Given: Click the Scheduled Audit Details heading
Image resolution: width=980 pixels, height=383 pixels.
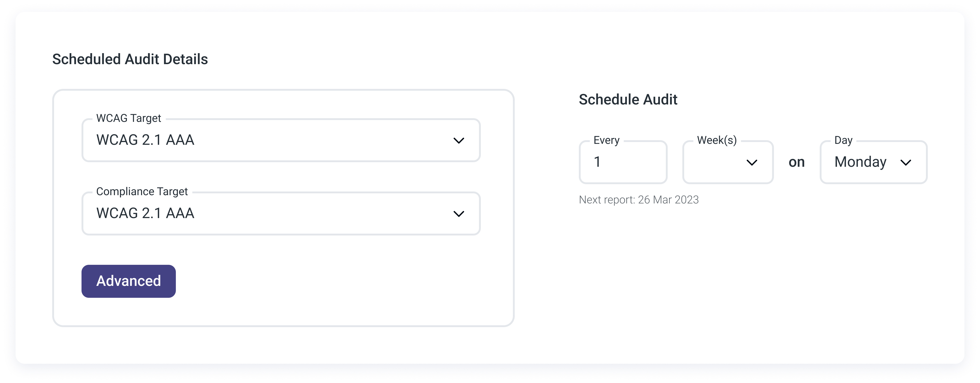Looking at the screenshot, I should click(x=130, y=59).
